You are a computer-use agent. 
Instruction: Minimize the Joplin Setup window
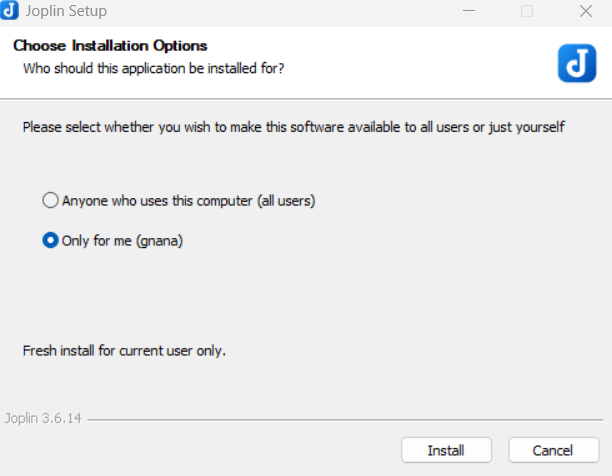coord(469,11)
